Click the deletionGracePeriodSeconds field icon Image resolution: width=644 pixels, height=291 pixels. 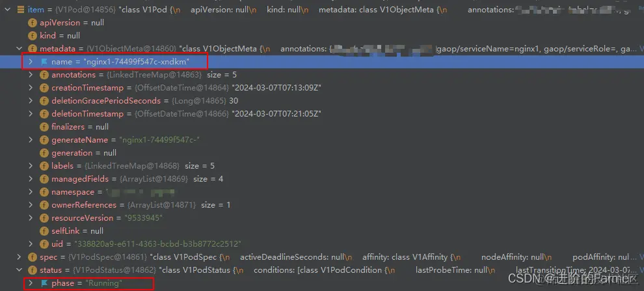click(44, 101)
